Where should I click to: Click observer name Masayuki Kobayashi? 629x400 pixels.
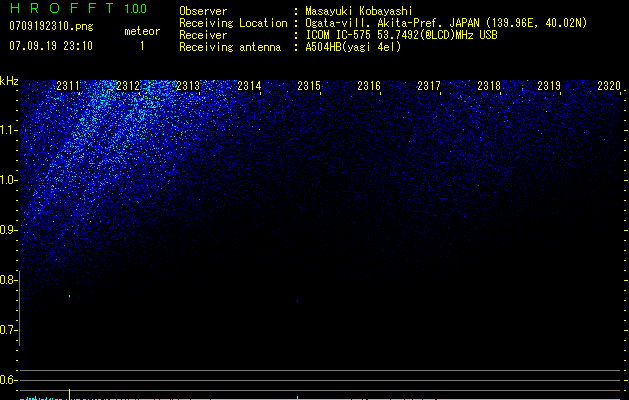click(x=359, y=11)
